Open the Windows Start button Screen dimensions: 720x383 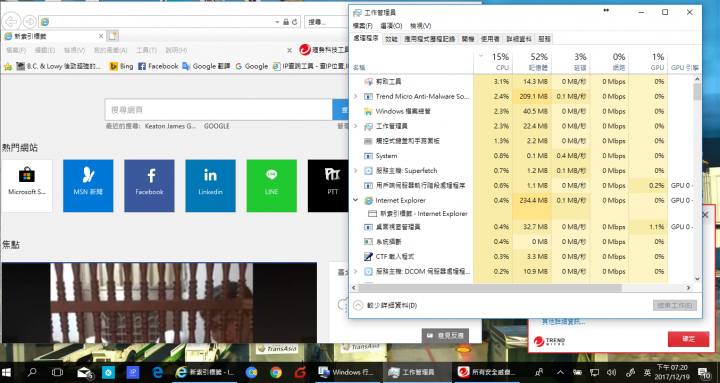click(x=7, y=372)
